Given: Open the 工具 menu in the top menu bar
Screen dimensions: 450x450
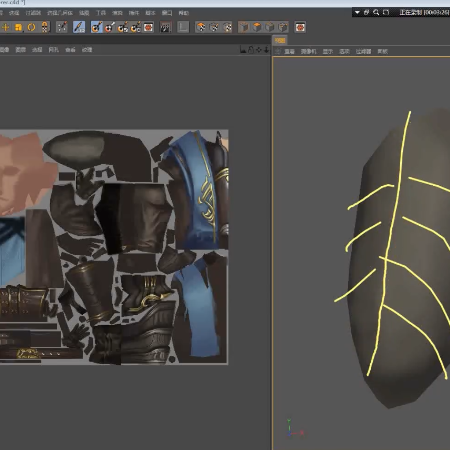Looking at the screenshot, I should [101, 13].
